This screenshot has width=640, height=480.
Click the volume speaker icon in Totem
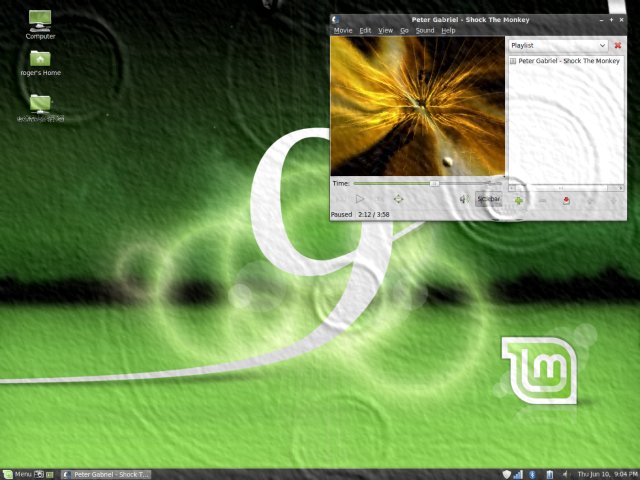(x=464, y=199)
